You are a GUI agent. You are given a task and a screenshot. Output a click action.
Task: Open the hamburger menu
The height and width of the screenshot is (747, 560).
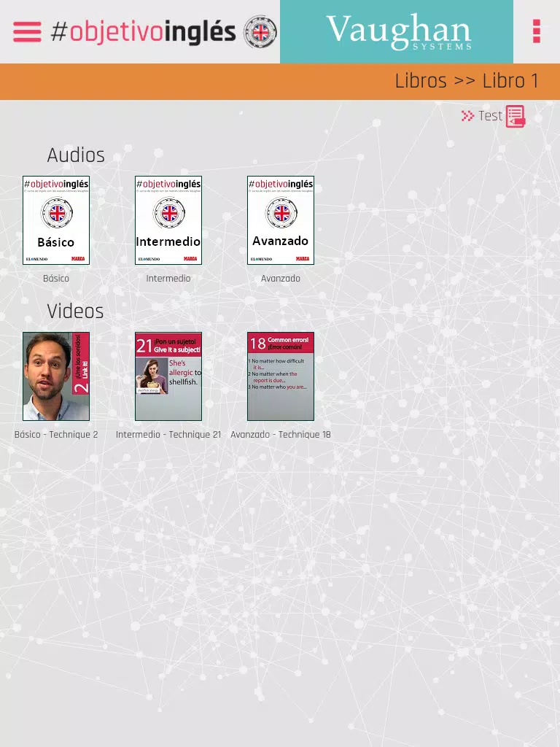27,32
